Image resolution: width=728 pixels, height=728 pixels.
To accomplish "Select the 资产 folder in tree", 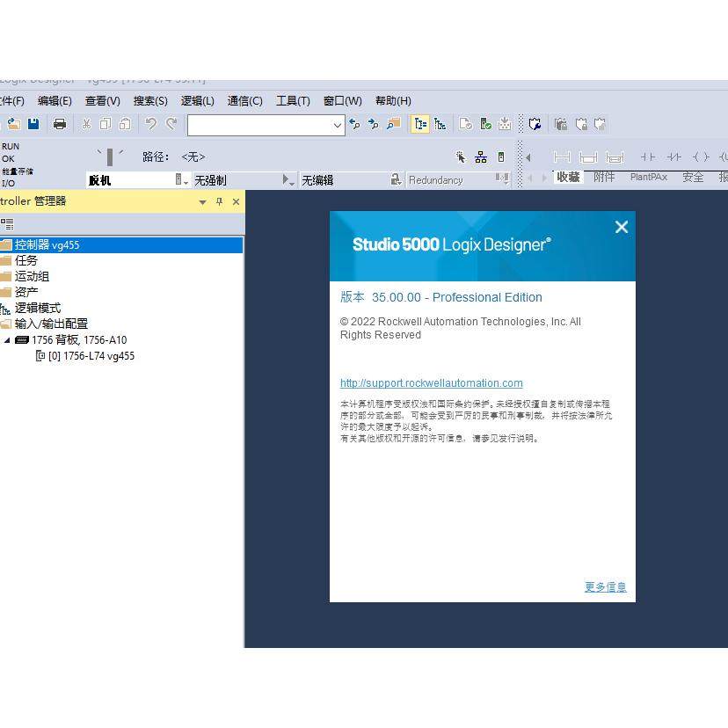I will (x=26, y=292).
